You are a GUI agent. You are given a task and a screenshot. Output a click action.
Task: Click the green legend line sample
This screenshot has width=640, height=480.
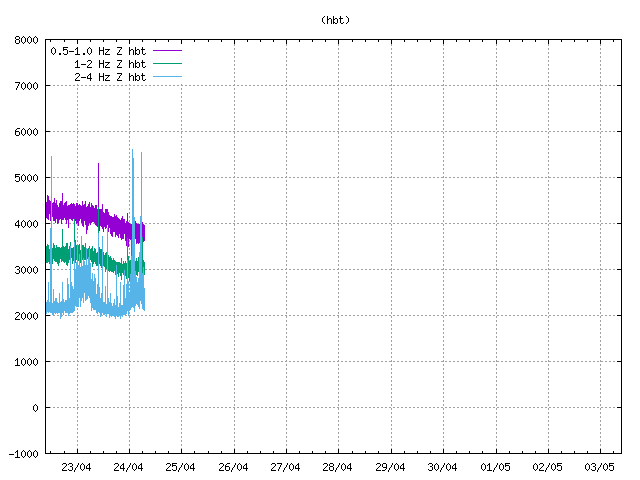pyautogui.click(x=167, y=64)
